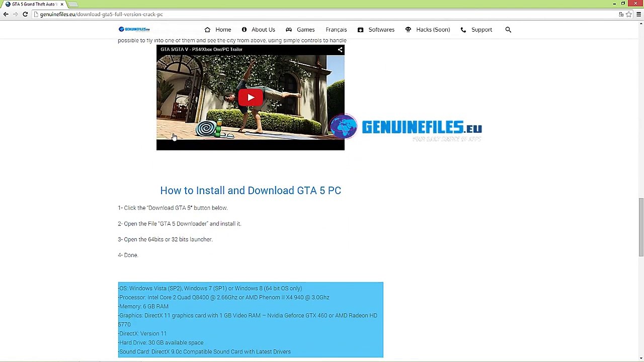Image resolution: width=644 pixels, height=362 pixels.
Task: Click the box icon beside Softwares
Action: pyautogui.click(x=360, y=30)
